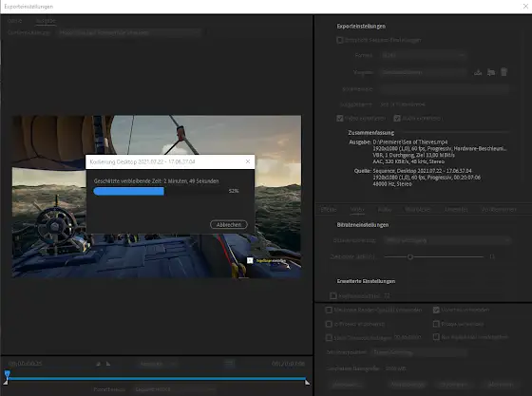Toggle the Vorschau verwenden checkbox
The height and width of the screenshot is (396, 532).
(x=436, y=310)
